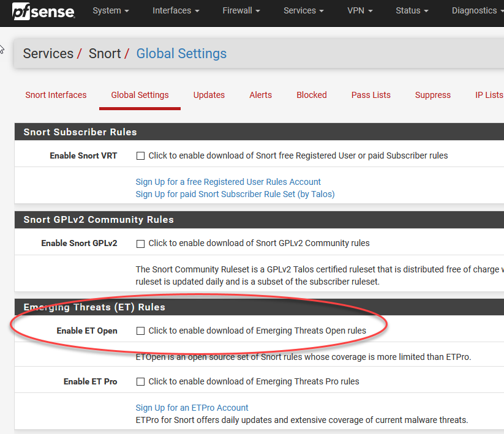The height and width of the screenshot is (434, 504).
Task: Click the Enable Snort VRT label
Action: pos(83,156)
